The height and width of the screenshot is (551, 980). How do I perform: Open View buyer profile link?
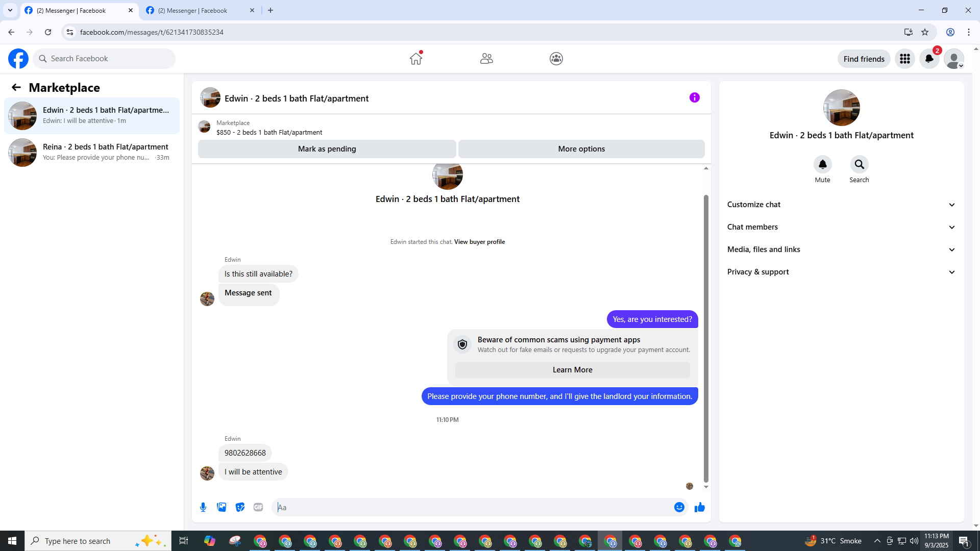pos(479,242)
